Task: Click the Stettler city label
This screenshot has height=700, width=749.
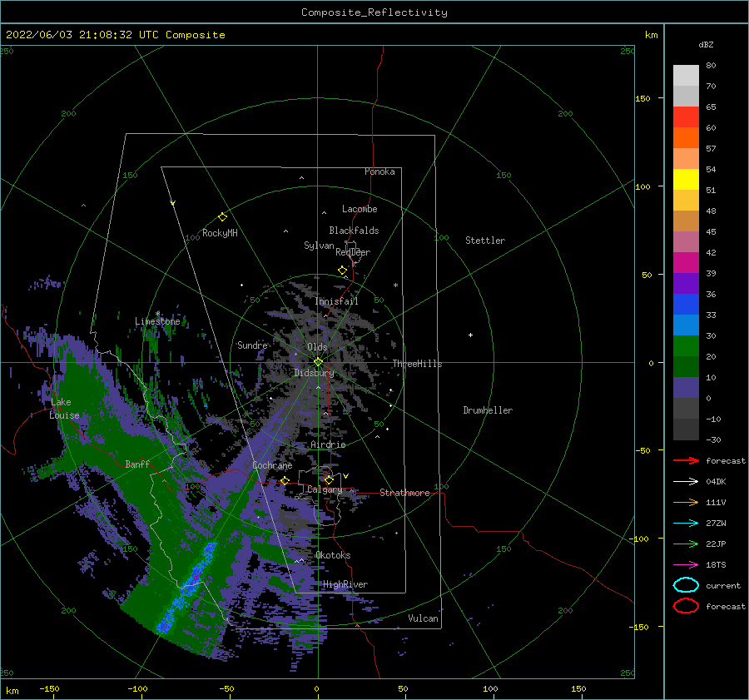Action: (485, 241)
